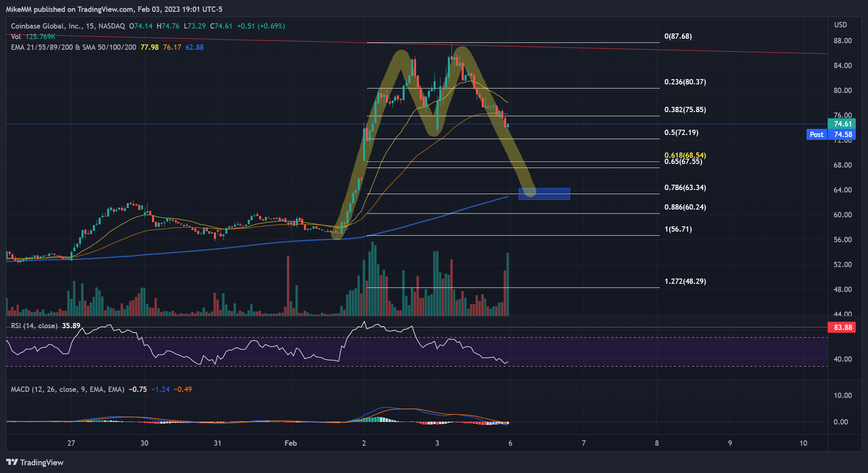
Task: Click the 10 date axis label
Action: coord(803,443)
